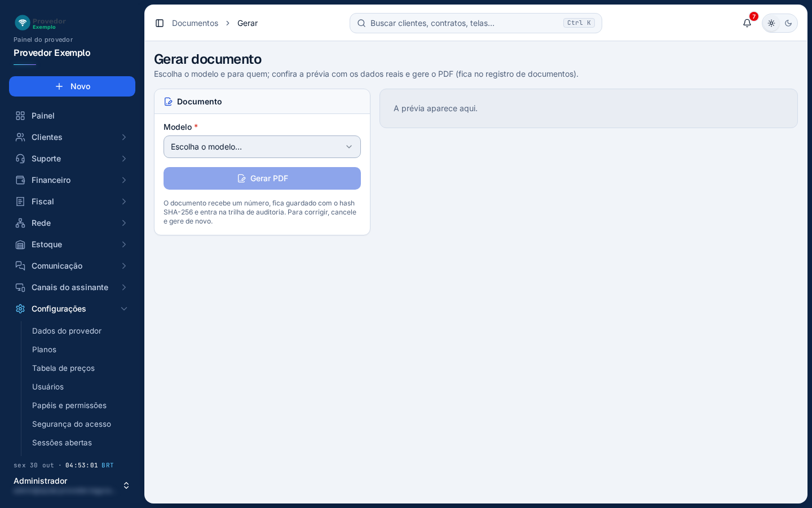
Task: Expand the Estoque submenu chevron
Action: (x=124, y=244)
